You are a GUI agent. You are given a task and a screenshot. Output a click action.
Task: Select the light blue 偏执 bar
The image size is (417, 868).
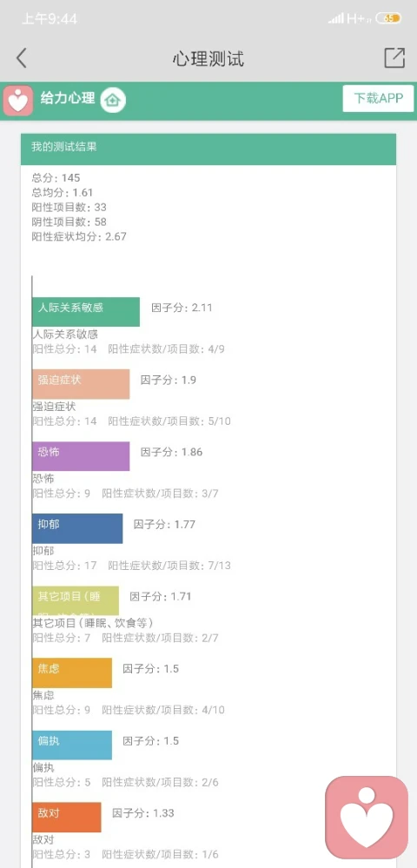click(72, 745)
